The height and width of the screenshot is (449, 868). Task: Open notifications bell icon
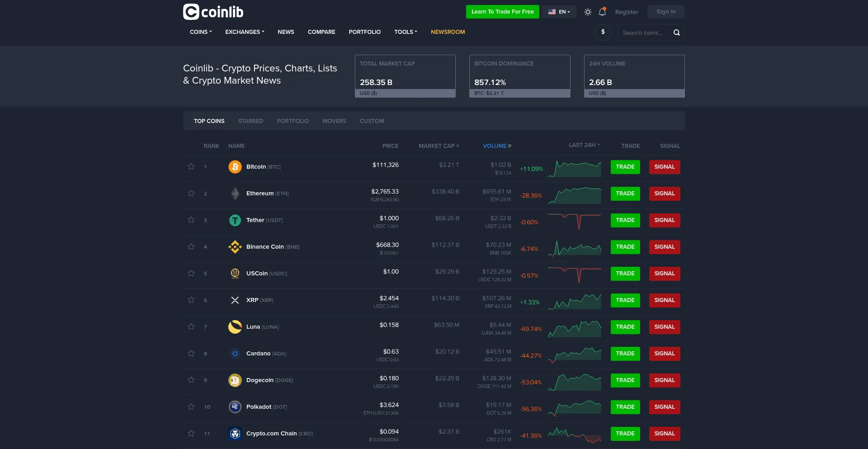602,12
